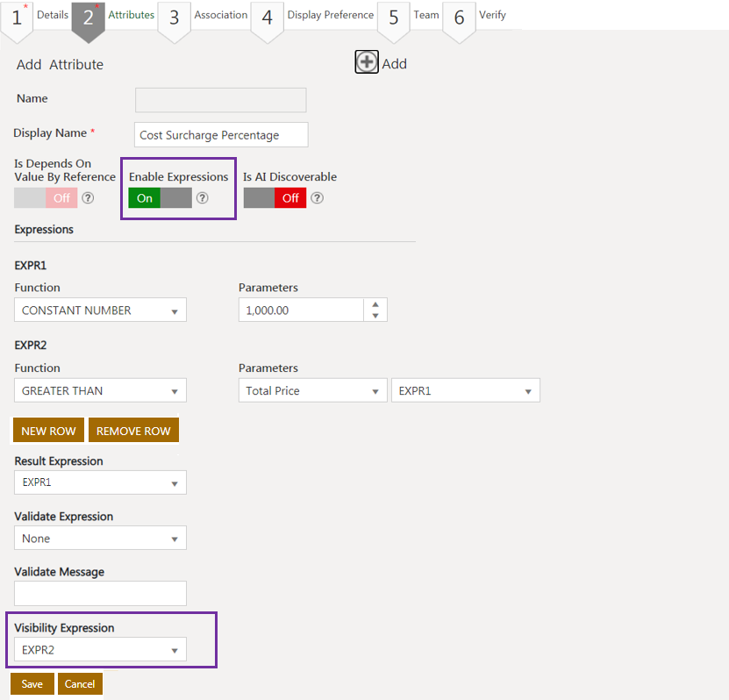This screenshot has width=729, height=700.
Task: Click help icon beside Enable Expressions
Action: [x=203, y=198]
